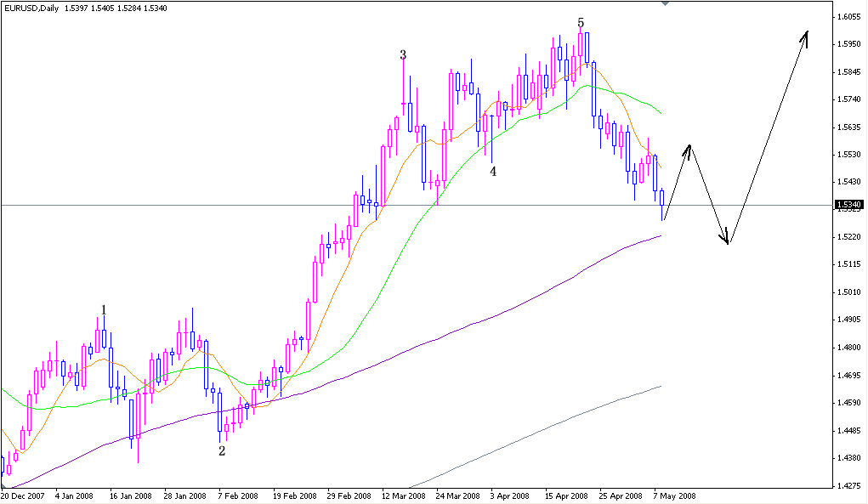This screenshot has height=504, width=868.
Task: Click the 1.5845 price axis label
Action: click(849, 72)
